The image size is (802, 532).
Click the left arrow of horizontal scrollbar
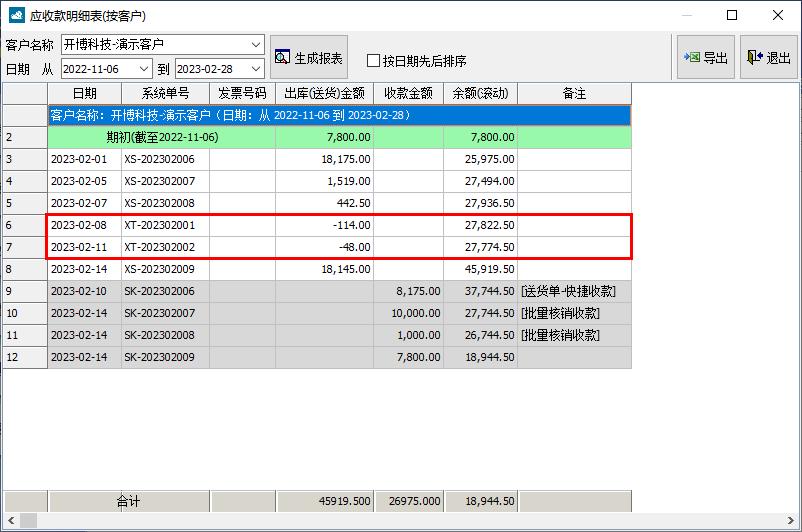(x=11, y=521)
